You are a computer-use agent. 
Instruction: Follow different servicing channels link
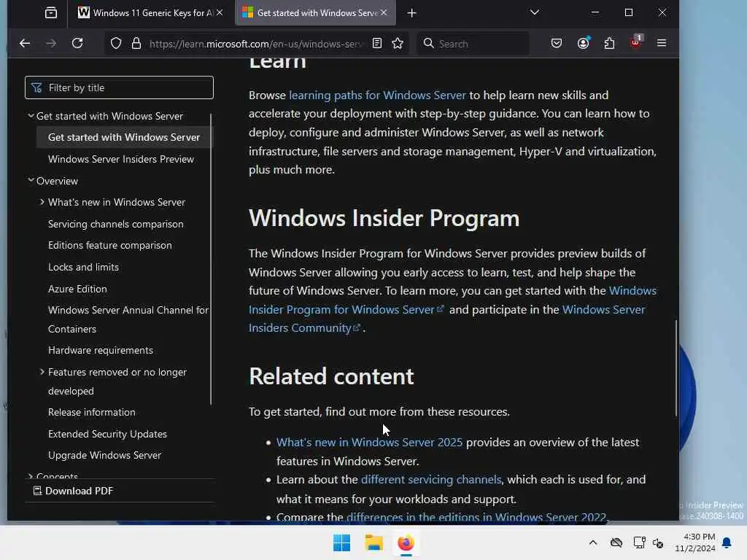pyautogui.click(x=431, y=480)
